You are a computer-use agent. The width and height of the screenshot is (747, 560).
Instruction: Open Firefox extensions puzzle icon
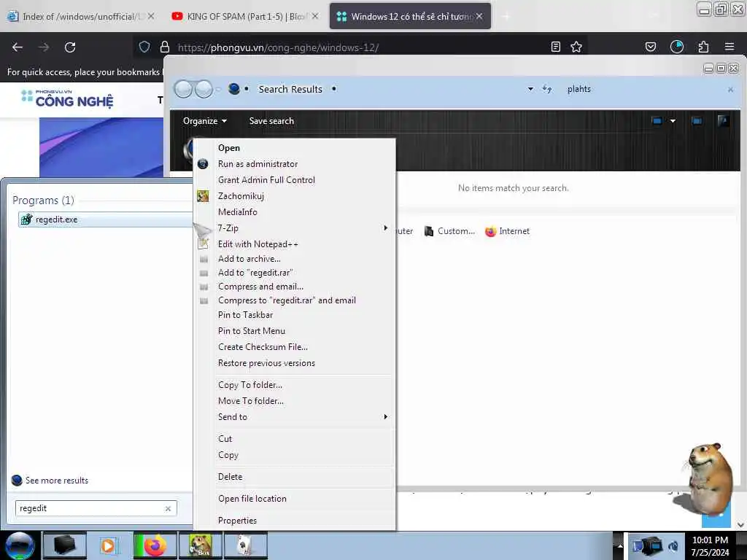click(703, 47)
